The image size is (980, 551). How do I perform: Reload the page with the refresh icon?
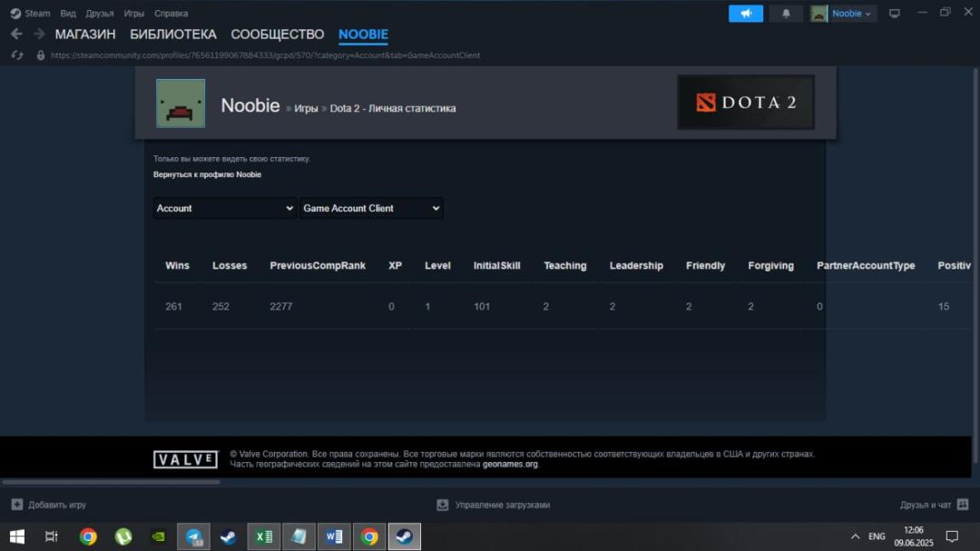point(17,55)
